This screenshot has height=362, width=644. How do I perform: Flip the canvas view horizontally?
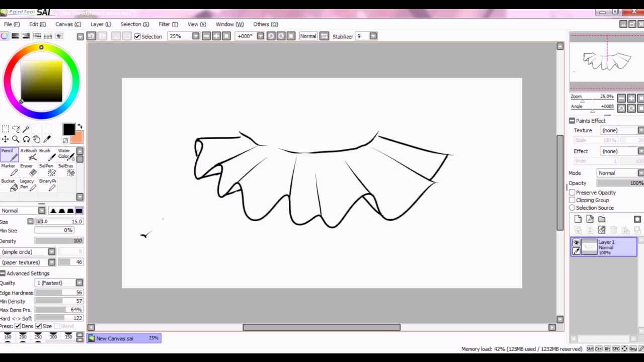click(x=325, y=36)
